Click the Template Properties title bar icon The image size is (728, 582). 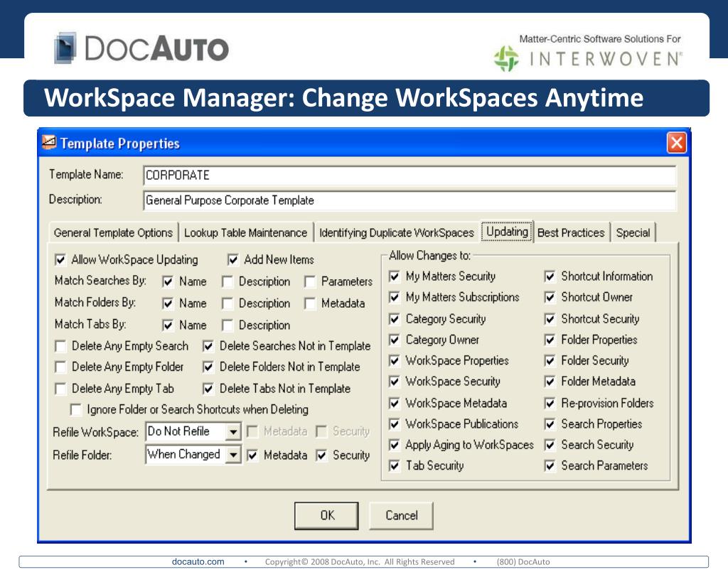(49, 142)
